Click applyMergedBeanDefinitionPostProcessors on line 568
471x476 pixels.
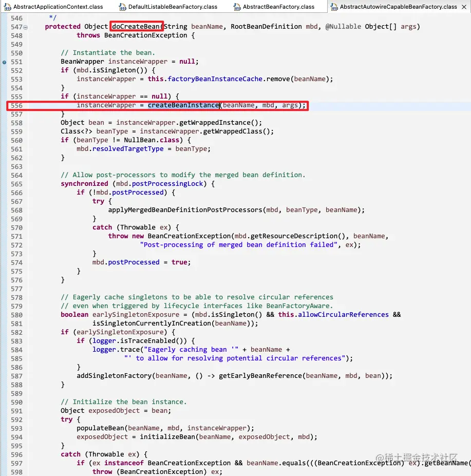coord(185,210)
